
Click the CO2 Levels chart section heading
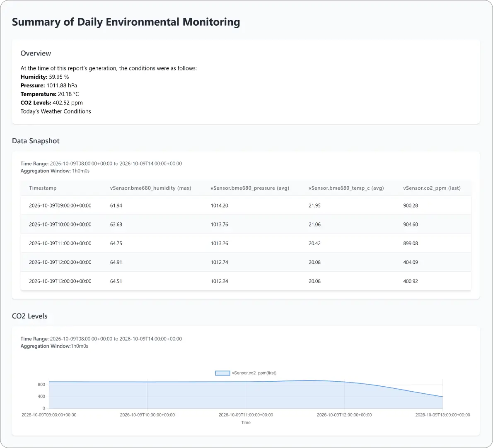coord(29,316)
